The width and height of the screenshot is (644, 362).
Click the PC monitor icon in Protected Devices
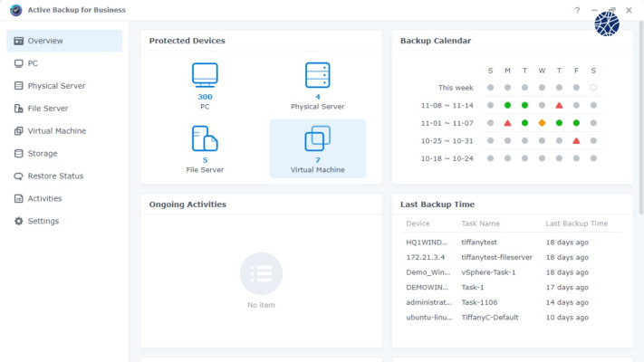[205, 75]
